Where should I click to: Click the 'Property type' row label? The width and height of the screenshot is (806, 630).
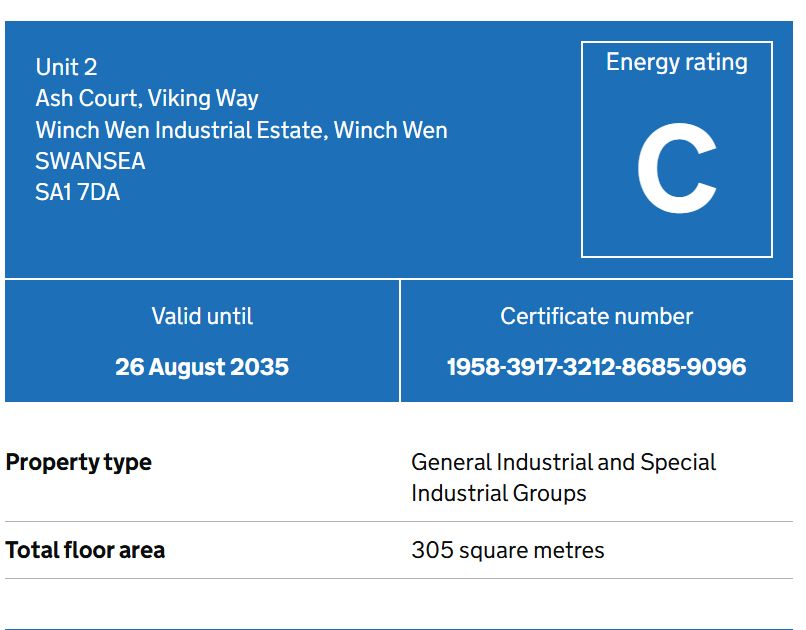tap(79, 462)
